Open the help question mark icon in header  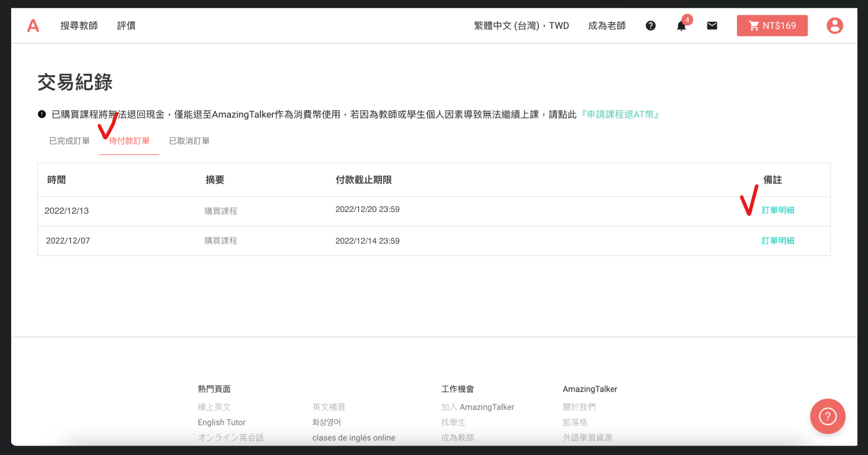(651, 25)
